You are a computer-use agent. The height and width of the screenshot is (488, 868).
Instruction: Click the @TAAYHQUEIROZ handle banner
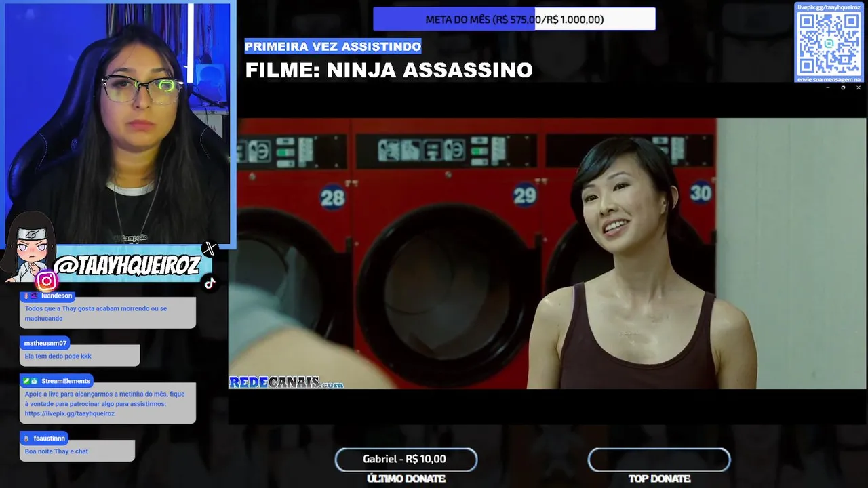coord(127,266)
